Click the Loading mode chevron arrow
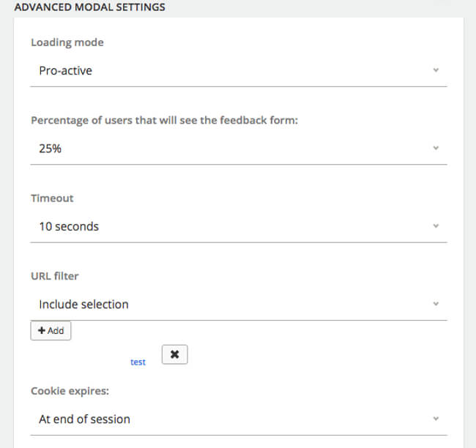The width and height of the screenshot is (476, 448). [x=436, y=70]
